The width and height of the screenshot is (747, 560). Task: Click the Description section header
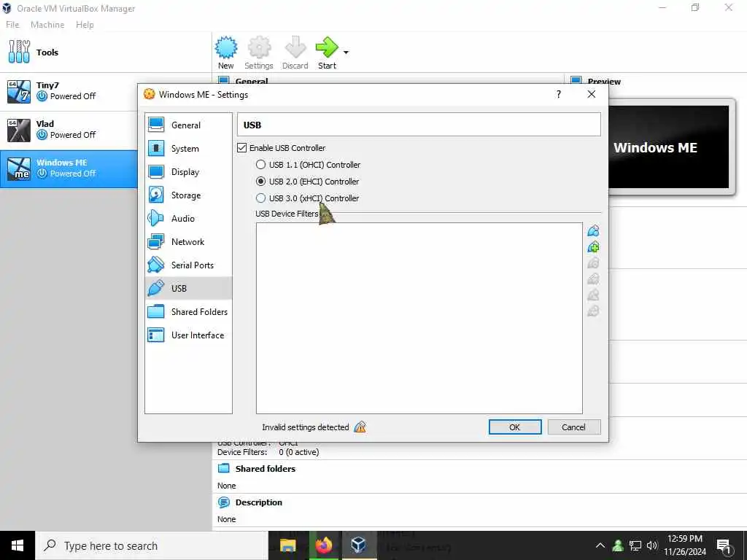click(x=259, y=502)
